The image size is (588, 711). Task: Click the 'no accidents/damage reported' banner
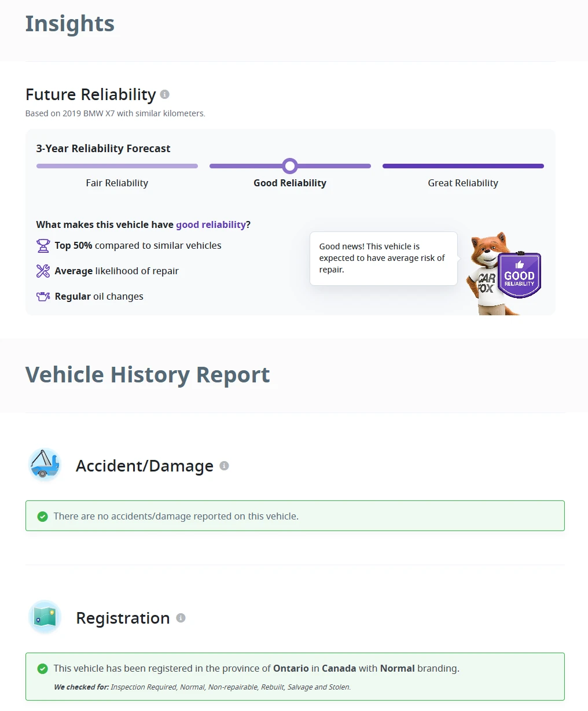pos(295,516)
